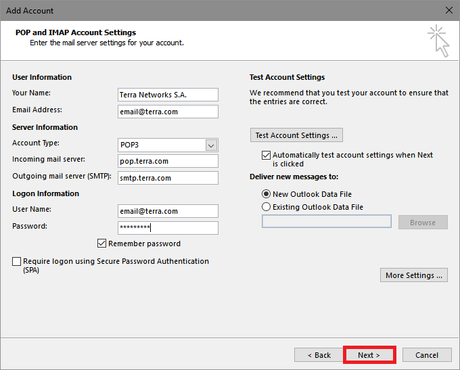Expand the Account Type dropdown arrow

211,145
